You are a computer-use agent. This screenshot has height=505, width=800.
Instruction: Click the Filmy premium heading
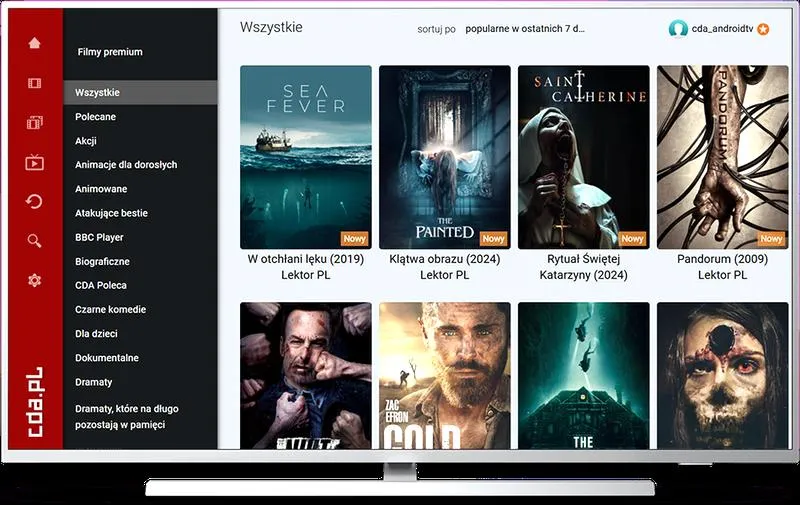[x=110, y=52]
